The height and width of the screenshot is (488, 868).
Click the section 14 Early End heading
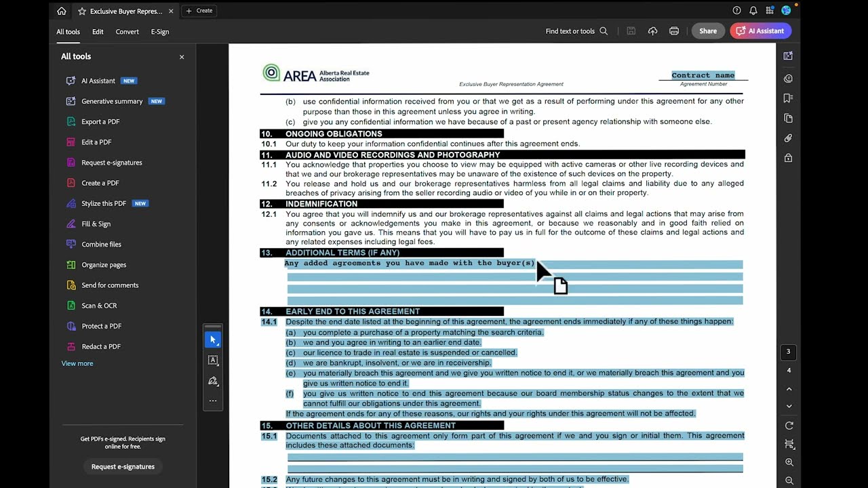click(353, 311)
